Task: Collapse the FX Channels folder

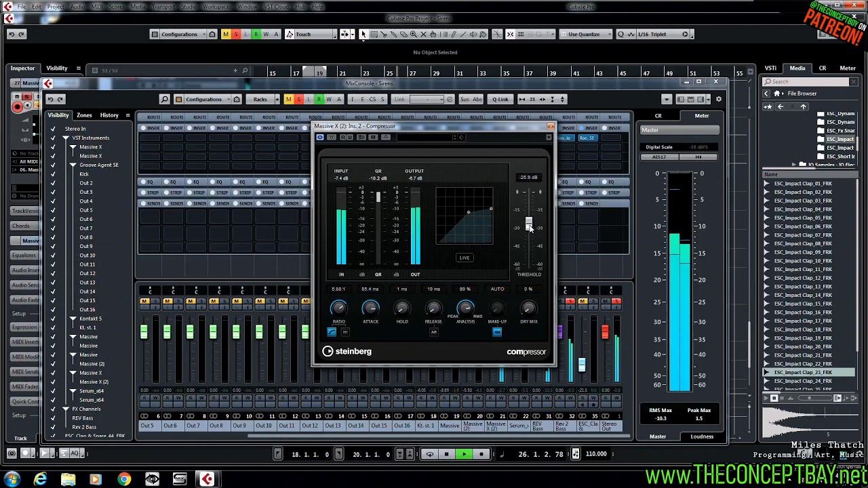Action: [66, 409]
